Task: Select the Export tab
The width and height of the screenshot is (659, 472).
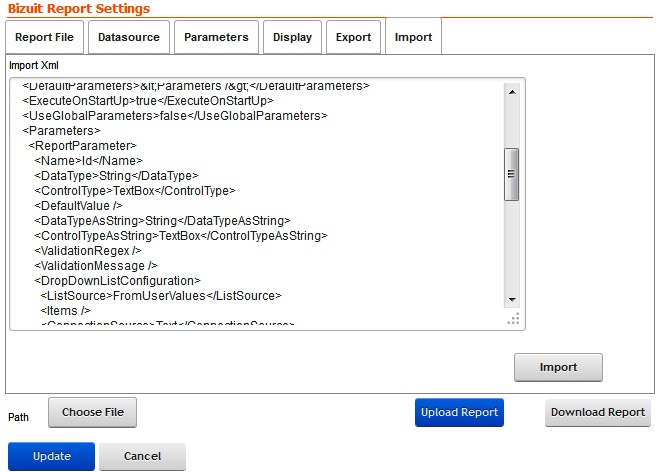Action: 353,37
